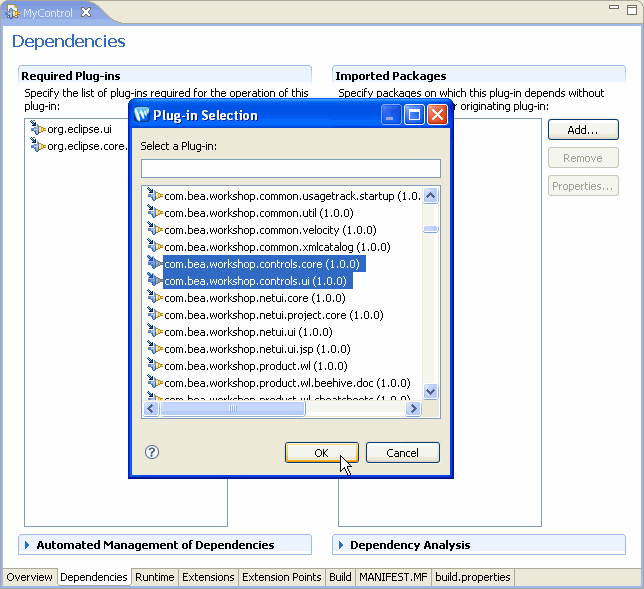
Task: Select com.bea.workshop.netui.project.core (1.0.0) entry
Action: click(x=274, y=315)
